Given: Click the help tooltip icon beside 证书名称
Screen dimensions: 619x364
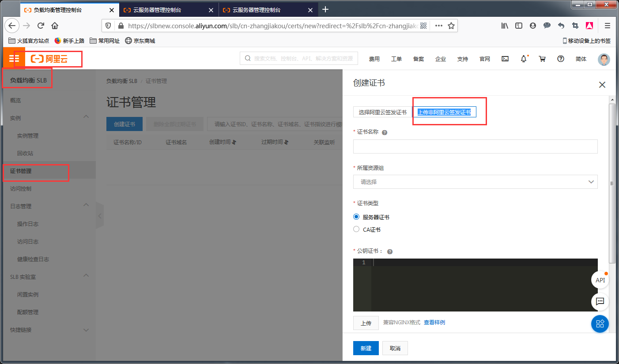Looking at the screenshot, I should [384, 132].
